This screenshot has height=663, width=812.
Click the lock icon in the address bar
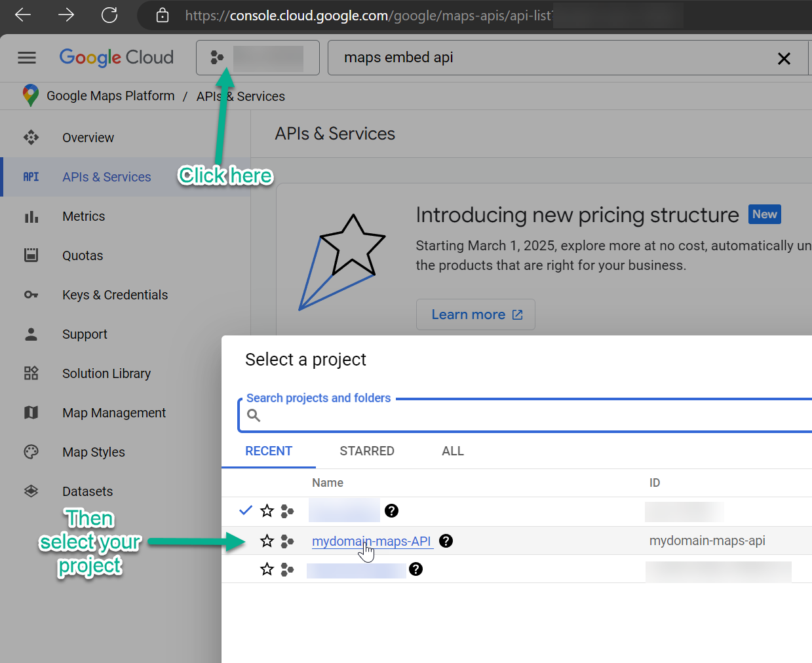pyautogui.click(x=163, y=15)
